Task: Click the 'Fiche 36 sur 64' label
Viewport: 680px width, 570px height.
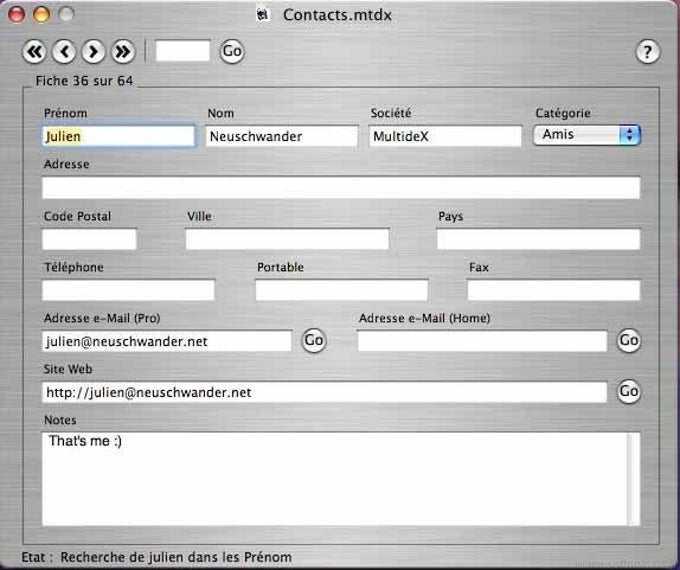Action: tap(84, 81)
